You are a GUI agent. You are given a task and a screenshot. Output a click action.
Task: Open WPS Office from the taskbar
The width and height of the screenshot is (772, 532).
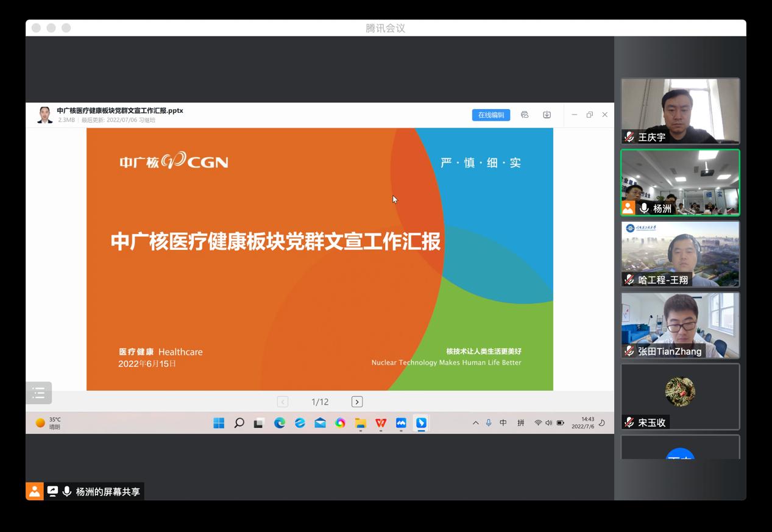coord(381,423)
